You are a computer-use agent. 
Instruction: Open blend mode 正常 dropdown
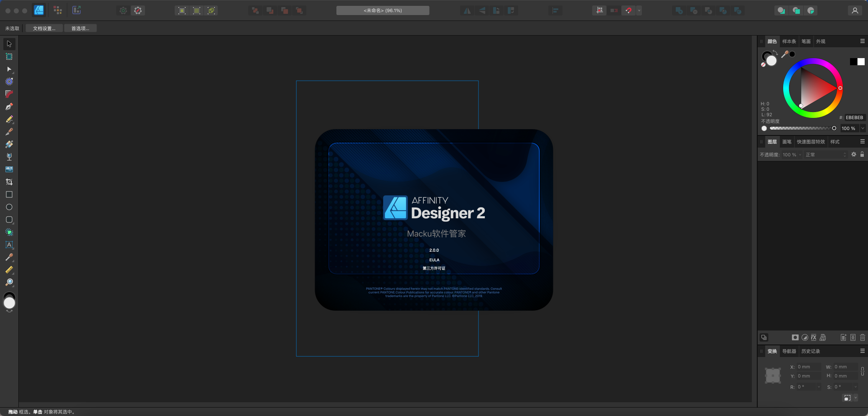(826, 155)
